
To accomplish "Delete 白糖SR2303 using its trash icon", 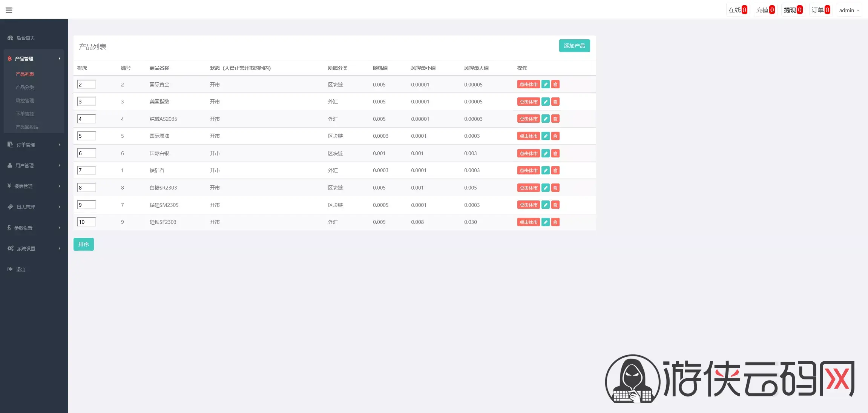I will click(555, 188).
